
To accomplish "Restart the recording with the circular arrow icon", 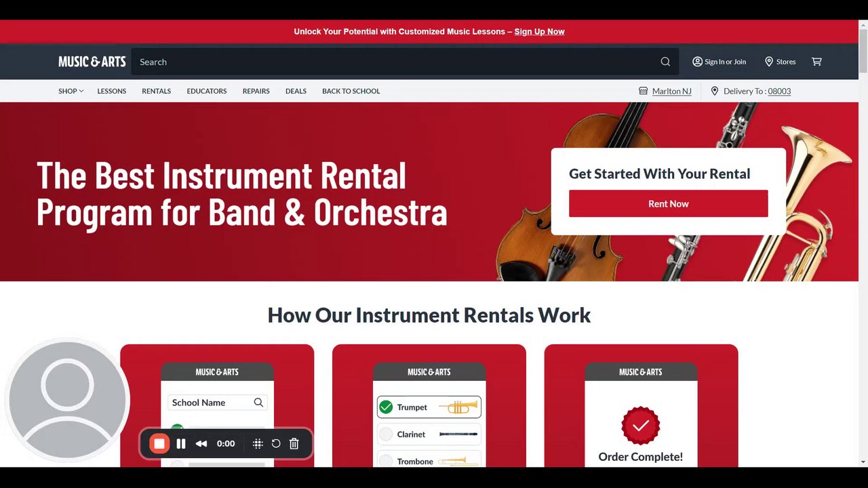I will 276,444.
